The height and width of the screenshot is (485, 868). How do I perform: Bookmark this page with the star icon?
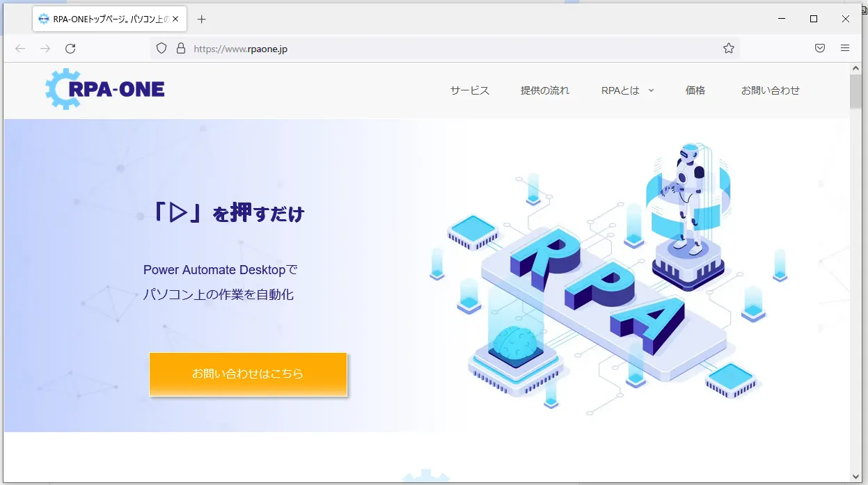coord(729,48)
